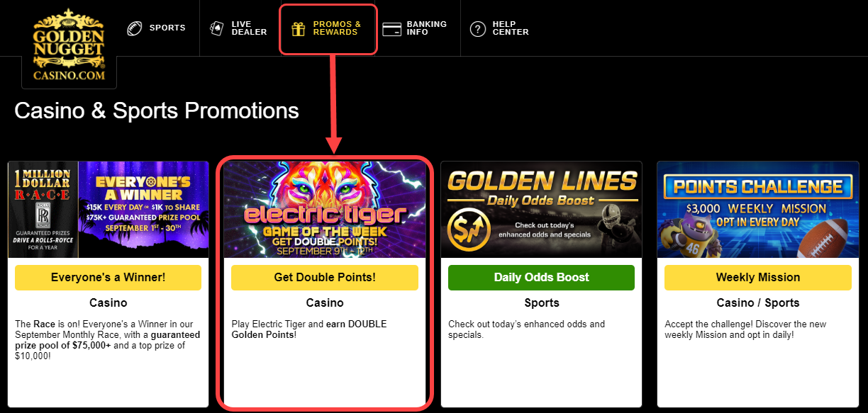Open the Banking Info section
Viewport: 868px width, 413px height.
click(426, 28)
